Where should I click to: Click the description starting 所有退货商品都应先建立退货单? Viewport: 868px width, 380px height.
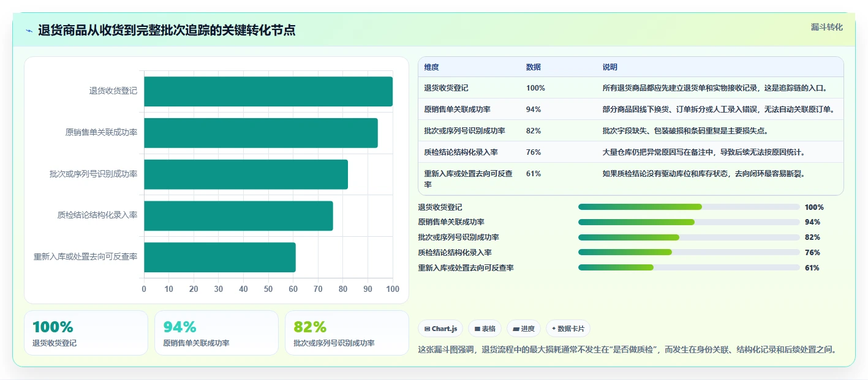coord(715,88)
